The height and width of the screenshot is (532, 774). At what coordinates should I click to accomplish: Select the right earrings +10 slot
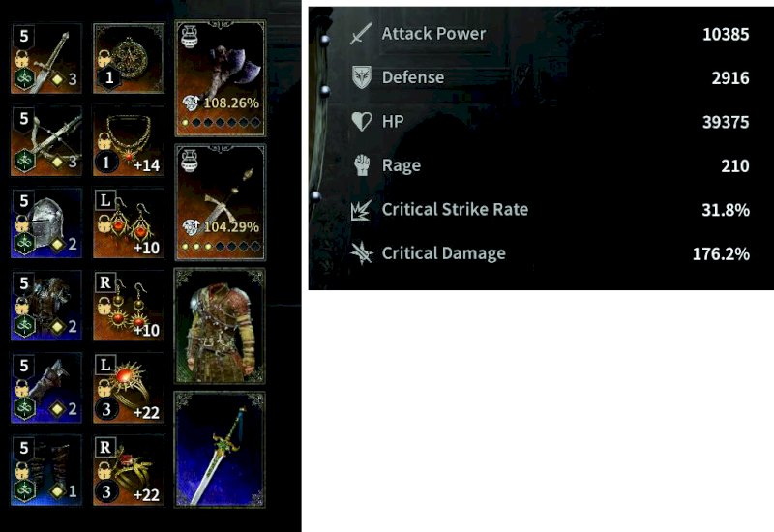pos(129,306)
